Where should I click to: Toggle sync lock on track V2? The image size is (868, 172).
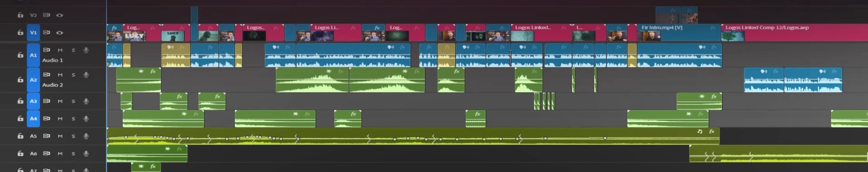pos(46,15)
